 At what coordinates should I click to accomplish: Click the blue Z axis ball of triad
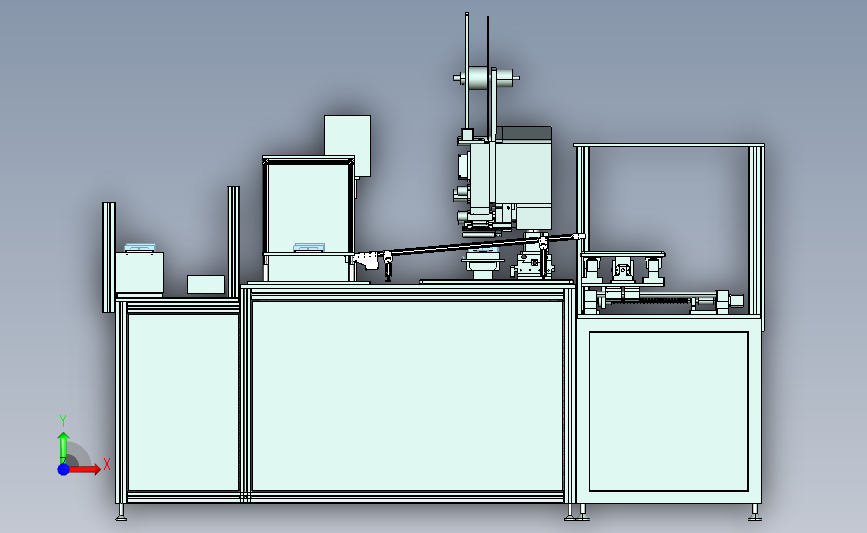(x=63, y=469)
